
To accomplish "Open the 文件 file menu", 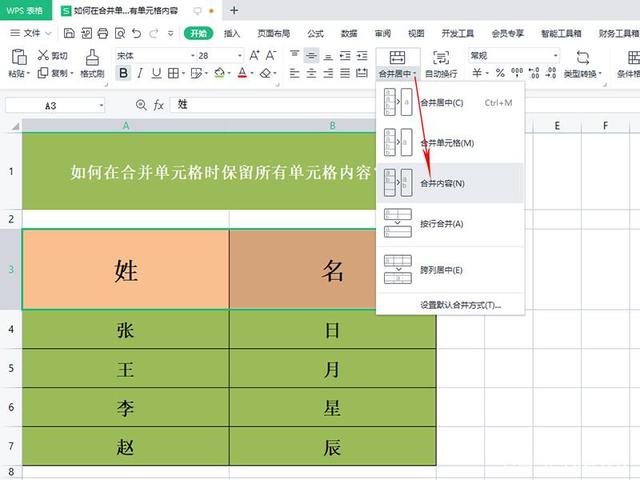I will tap(31, 33).
